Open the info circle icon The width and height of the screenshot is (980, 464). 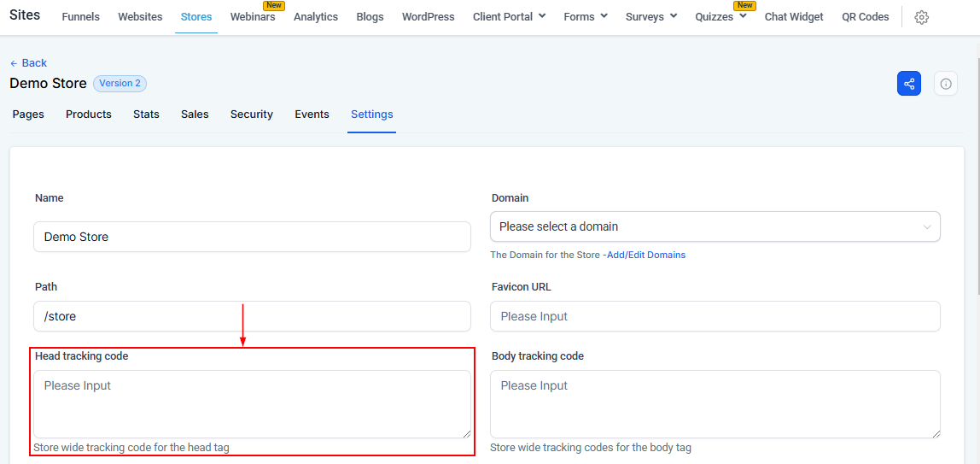(x=946, y=84)
